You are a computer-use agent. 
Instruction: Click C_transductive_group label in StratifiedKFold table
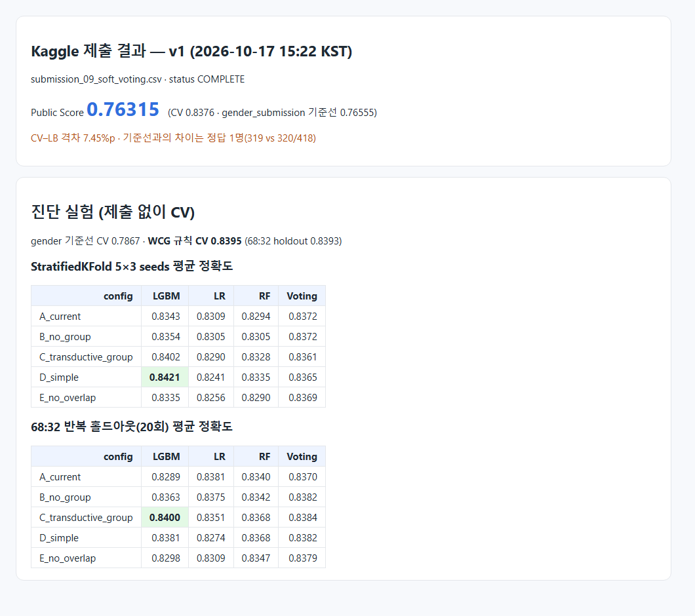86,357
